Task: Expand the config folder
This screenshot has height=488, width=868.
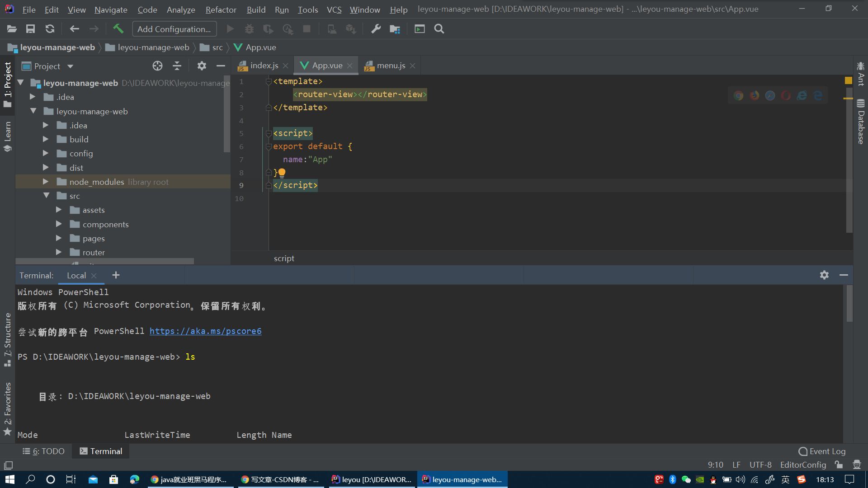Action: click(x=46, y=153)
